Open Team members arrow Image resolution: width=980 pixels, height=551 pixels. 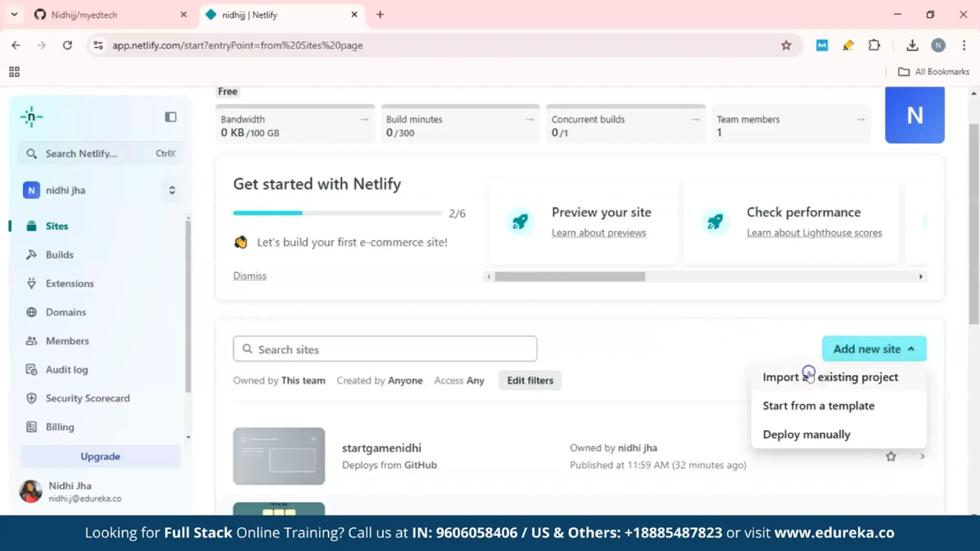861,119
